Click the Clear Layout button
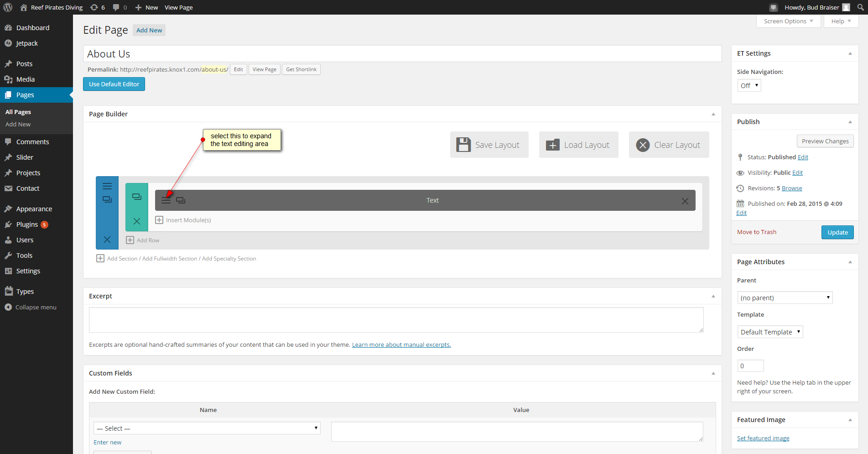Viewport: 868px width, 454px height. coord(669,145)
